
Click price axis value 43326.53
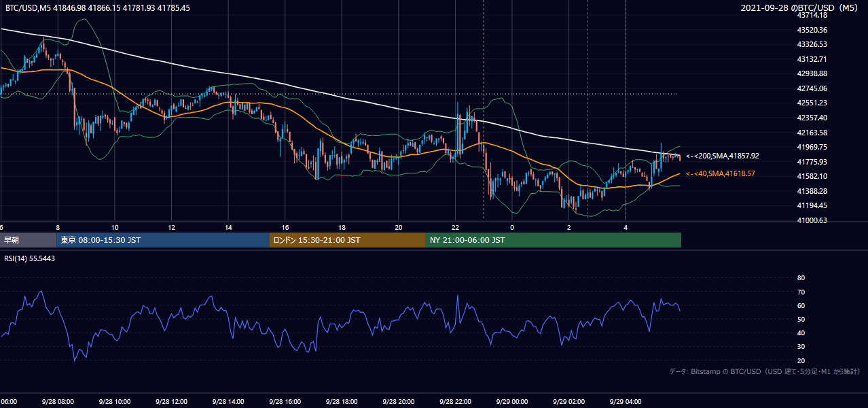click(x=812, y=44)
